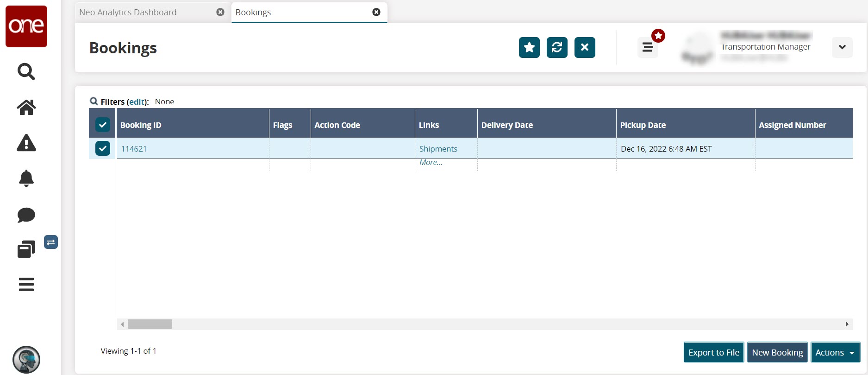Image resolution: width=868 pixels, height=375 pixels.
Task: Click the switch arrows icon in sidebar
Action: point(51,242)
